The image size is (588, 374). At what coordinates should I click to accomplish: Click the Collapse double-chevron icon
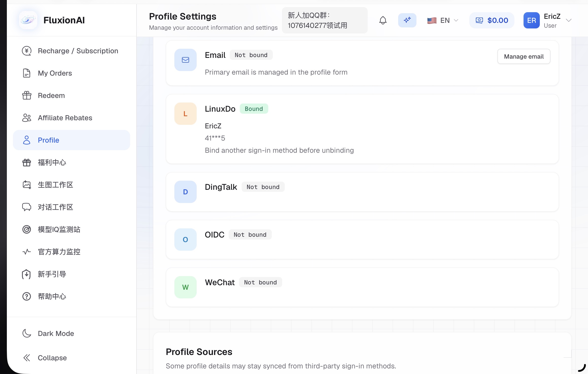27,358
